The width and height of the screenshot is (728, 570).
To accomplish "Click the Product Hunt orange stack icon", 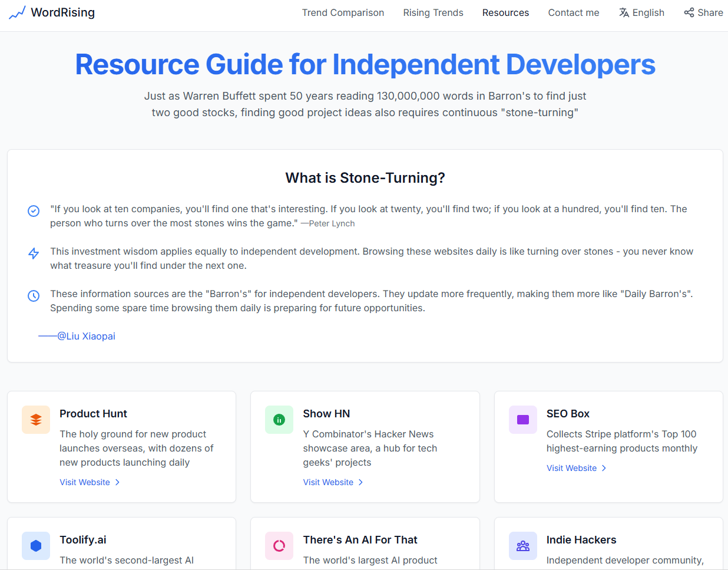I will (36, 420).
